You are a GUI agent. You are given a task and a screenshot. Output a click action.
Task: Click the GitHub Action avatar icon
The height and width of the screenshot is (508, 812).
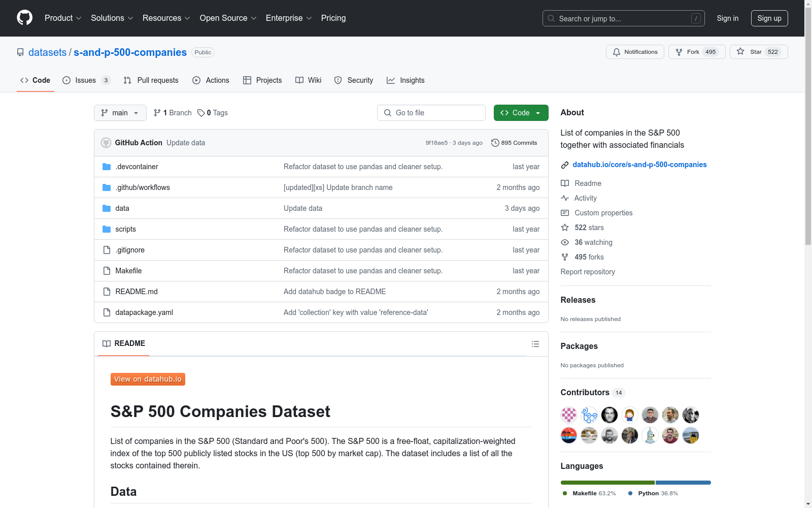(x=106, y=143)
